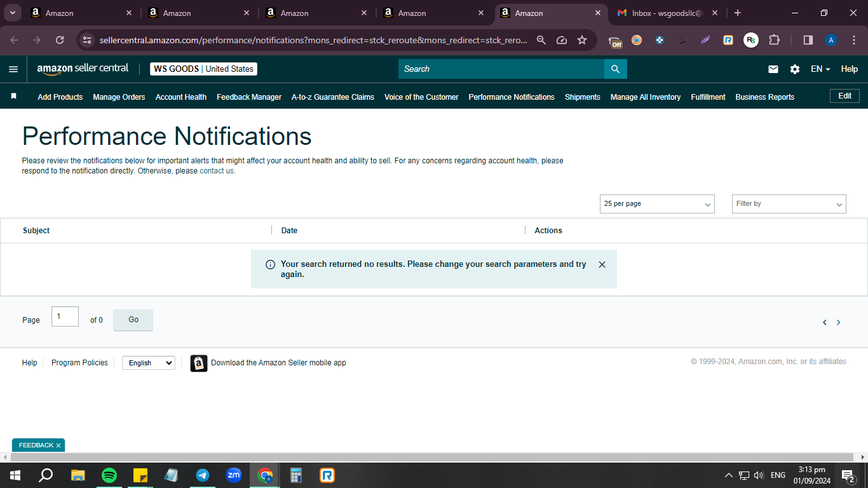Viewport: 868px width, 488px height.
Task: Open footer Help link
Action: [29, 363]
